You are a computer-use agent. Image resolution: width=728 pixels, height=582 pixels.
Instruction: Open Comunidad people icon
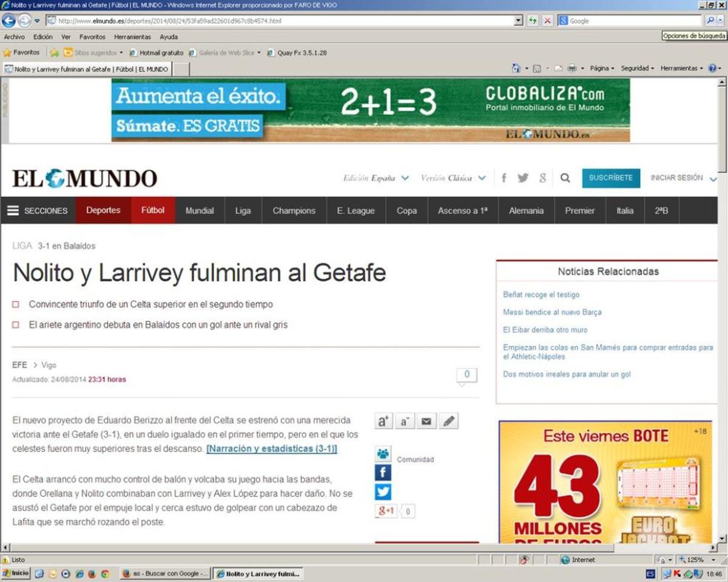(x=383, y=454)
